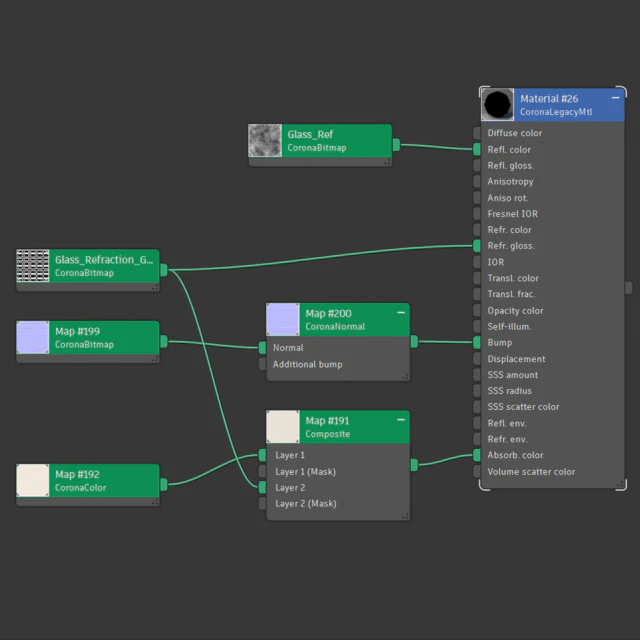Click the Map #200 CoronaNormal preview thumbnail
Image resolution: width=640 pixels, height=640 pixels.
tap(283, 319)
